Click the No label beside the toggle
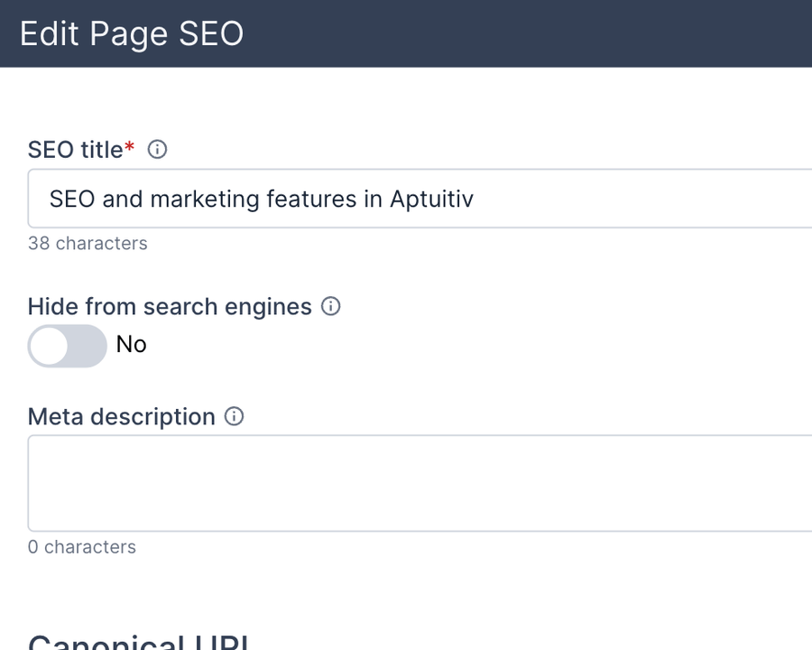This screenshot has height=650, width=812. click(131, 345)
